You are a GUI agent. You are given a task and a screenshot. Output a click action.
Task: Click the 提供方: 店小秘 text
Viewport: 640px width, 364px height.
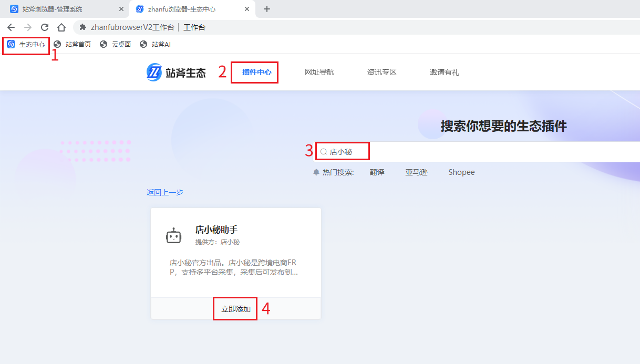pyautogui.click(x=218, y=242)
